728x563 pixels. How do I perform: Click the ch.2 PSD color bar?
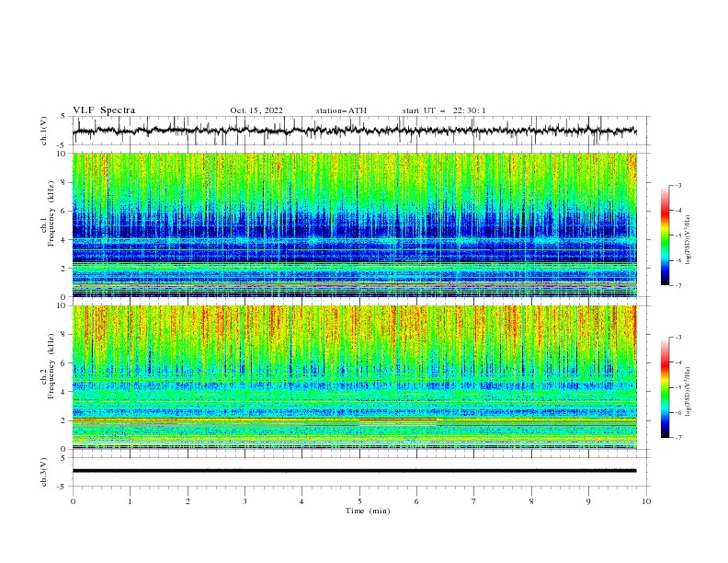(x=665, y=387)
